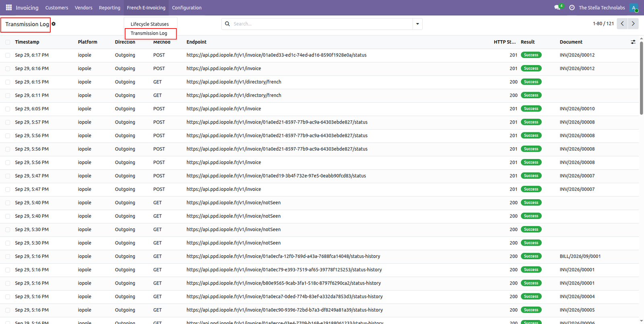Select the Sep 29, 6:17 PM row checkbox
This screenshot has width=644, height=324.
(x=8, y=55)
